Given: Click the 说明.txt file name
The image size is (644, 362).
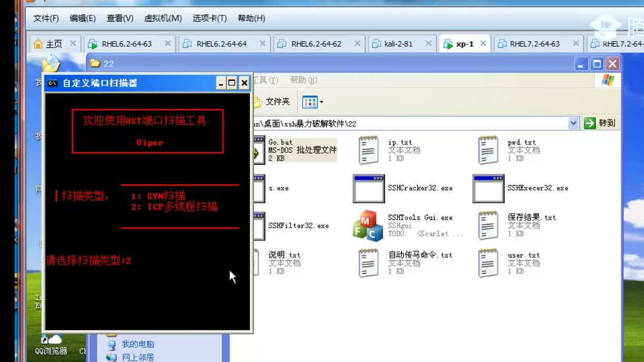Looking at the screenshot, I should point(284,255).
